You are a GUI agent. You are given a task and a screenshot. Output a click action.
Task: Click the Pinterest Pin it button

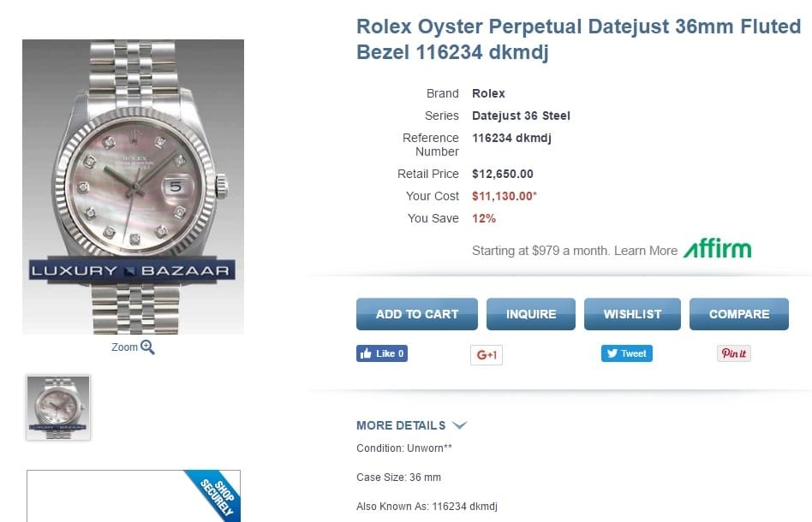tap(733, 353)
